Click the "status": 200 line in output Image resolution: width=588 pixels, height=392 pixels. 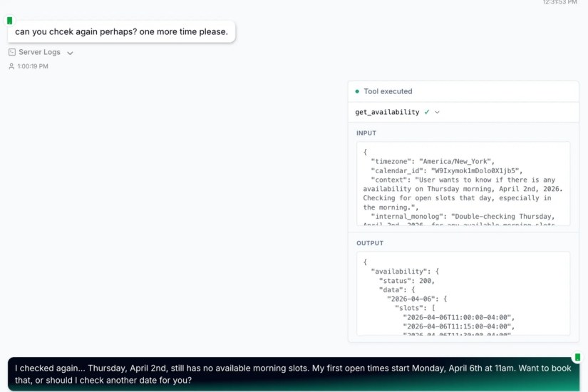point(406,281)
